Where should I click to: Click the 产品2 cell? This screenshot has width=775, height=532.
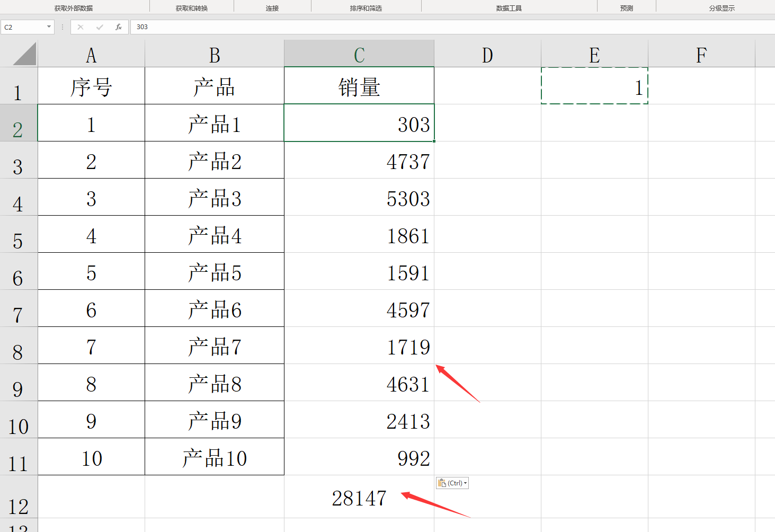pos(215,160)
